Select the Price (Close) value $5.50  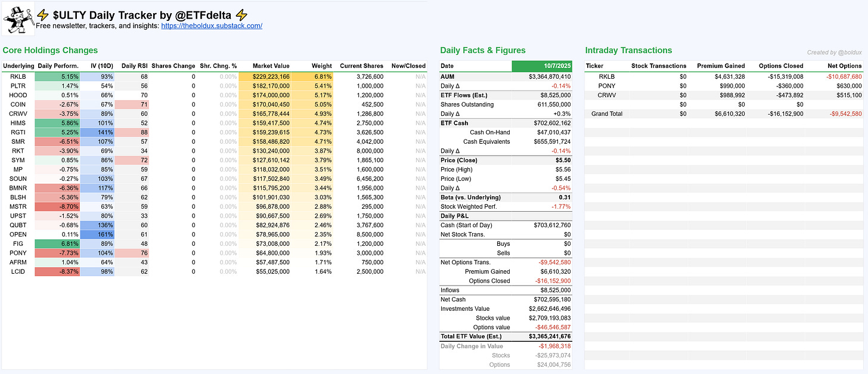pos(563,160)
